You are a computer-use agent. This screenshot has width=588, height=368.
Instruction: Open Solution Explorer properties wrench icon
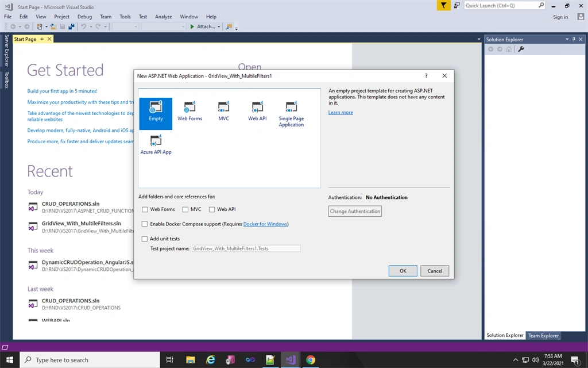(x=521, y=49)
